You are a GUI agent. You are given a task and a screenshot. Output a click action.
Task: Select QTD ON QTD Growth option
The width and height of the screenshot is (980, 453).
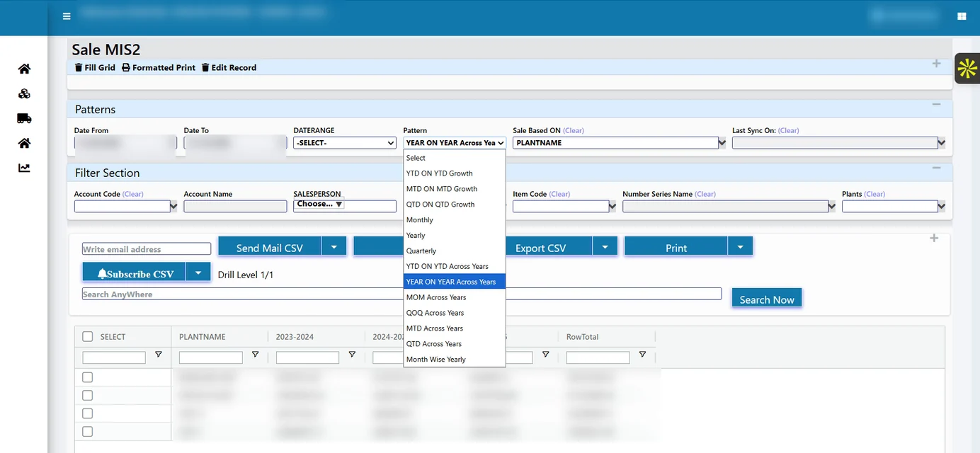455,205
